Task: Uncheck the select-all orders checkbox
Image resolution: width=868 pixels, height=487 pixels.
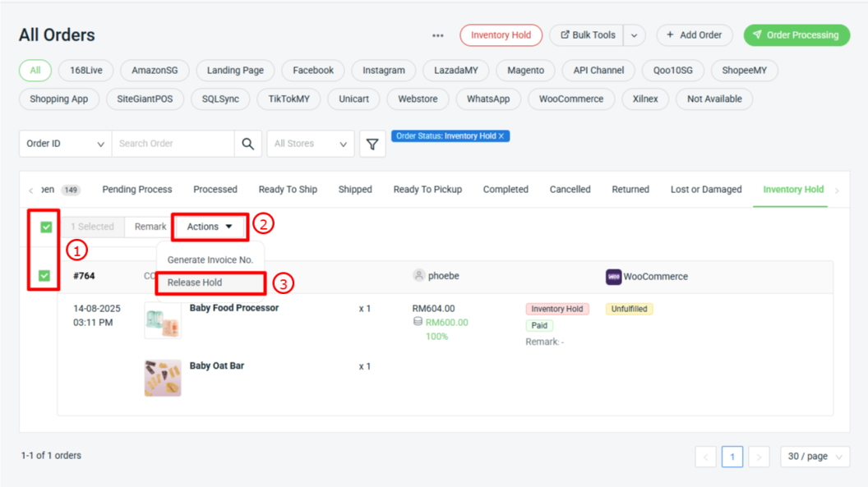Action: coord(46,227)
